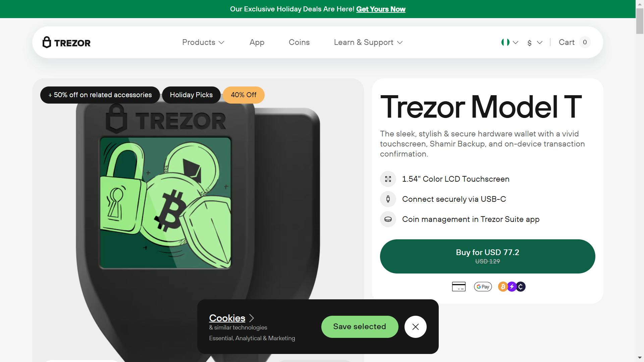The image size is (644, 362).
Task: Click the Trezor Suite coin management icon
Action: [388, 219]
